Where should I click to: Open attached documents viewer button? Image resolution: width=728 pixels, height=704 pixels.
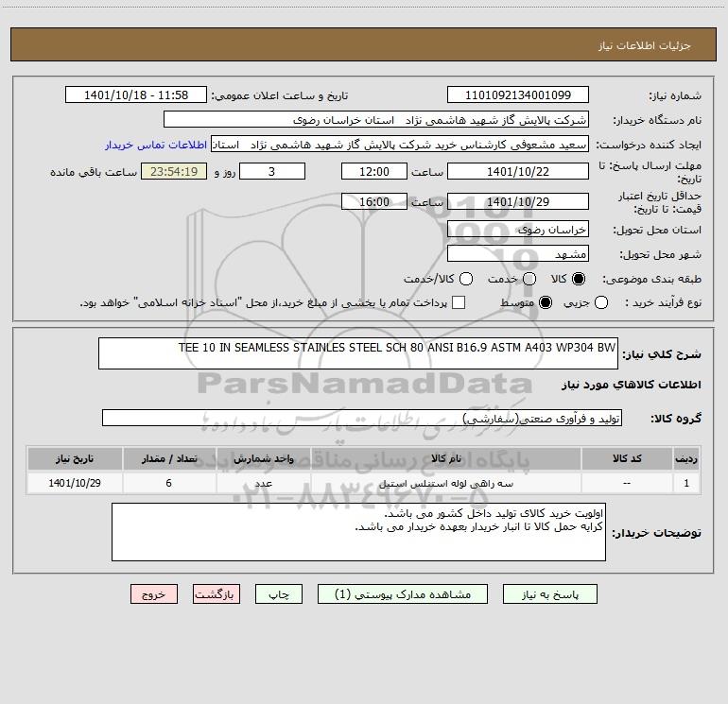(x=403, y=594)
